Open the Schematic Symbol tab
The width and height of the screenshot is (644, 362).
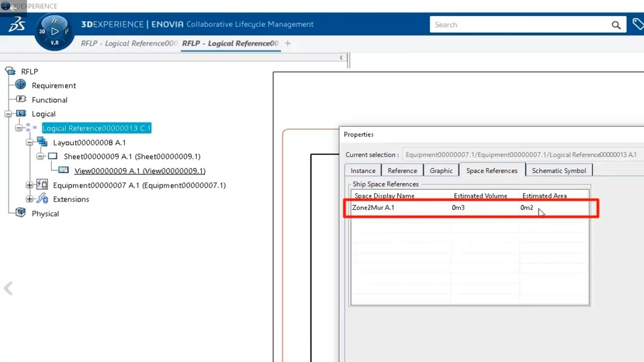point(559,170)
